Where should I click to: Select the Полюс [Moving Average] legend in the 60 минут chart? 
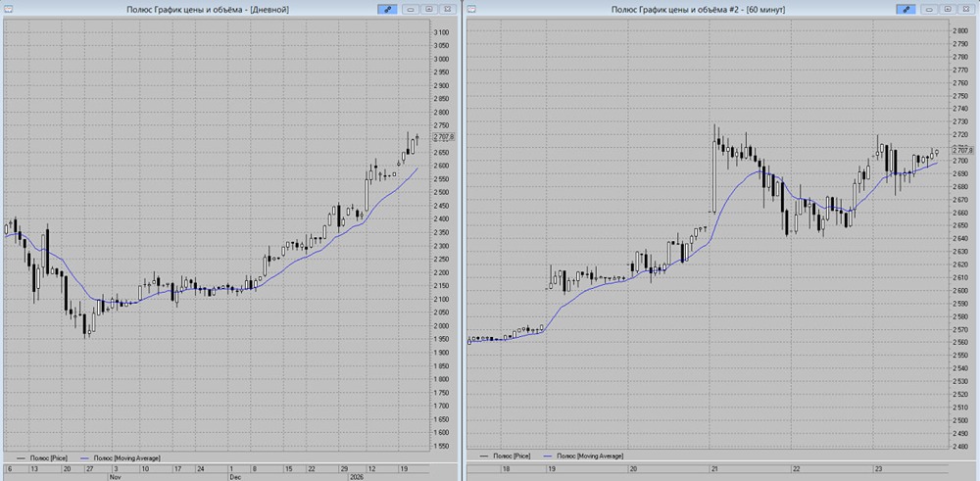pyautogui.click(x=583, y=457)
